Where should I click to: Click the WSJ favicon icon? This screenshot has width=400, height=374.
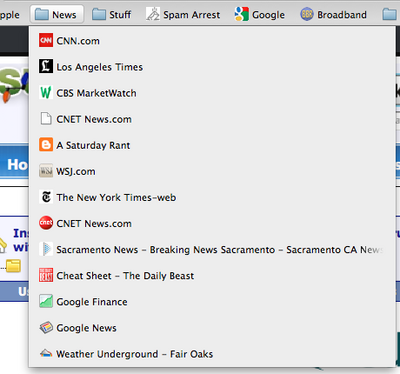coord(46,171)
